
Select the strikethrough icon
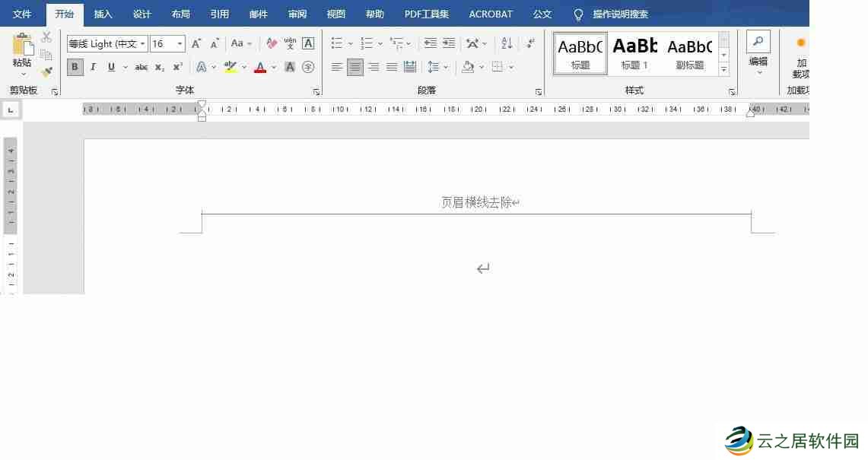coord(141,67)
